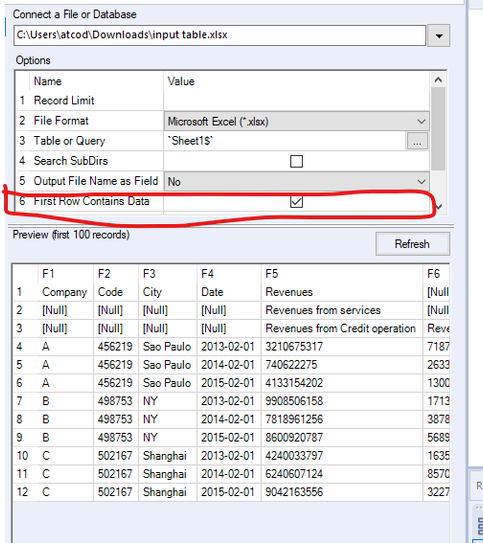The image size is (483, 543).
Task: Click options scrollbar down arrow
Action: [439, 207]
